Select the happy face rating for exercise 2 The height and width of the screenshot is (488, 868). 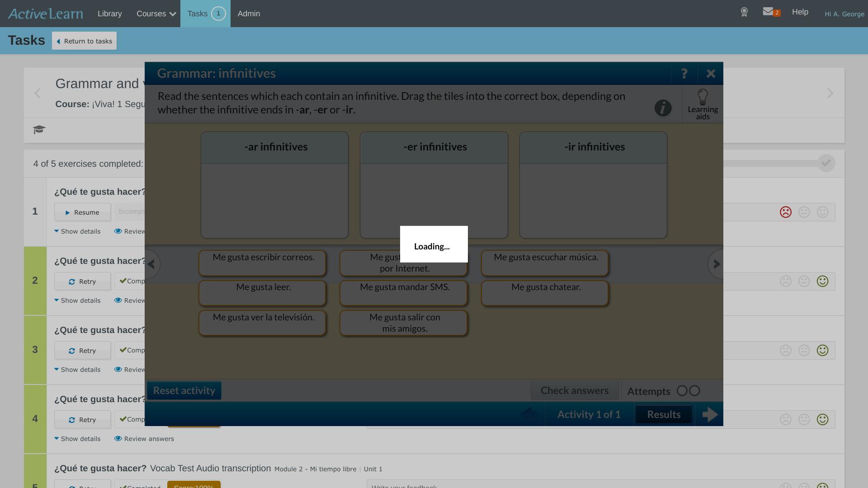tap(822, 282)
